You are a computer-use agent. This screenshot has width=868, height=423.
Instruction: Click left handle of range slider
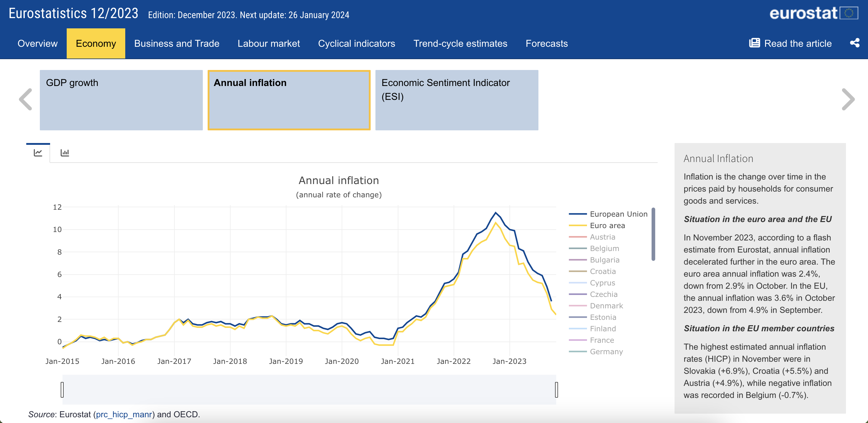pos(62,390)
